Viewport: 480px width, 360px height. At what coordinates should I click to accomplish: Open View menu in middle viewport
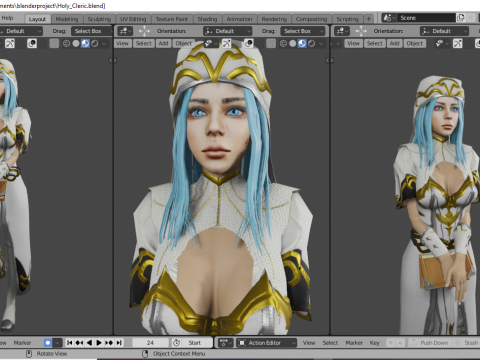[x=122, y=43]
